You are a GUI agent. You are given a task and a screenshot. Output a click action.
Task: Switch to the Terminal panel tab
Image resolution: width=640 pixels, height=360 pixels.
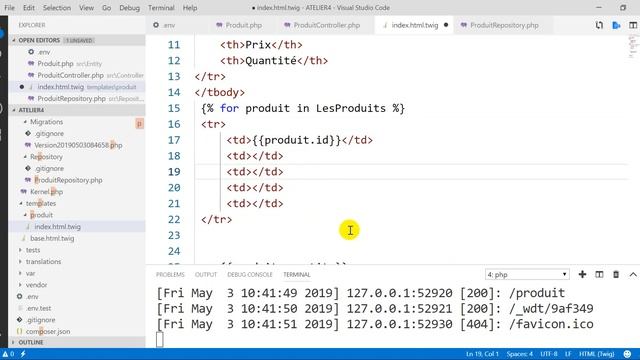[297, 275]
